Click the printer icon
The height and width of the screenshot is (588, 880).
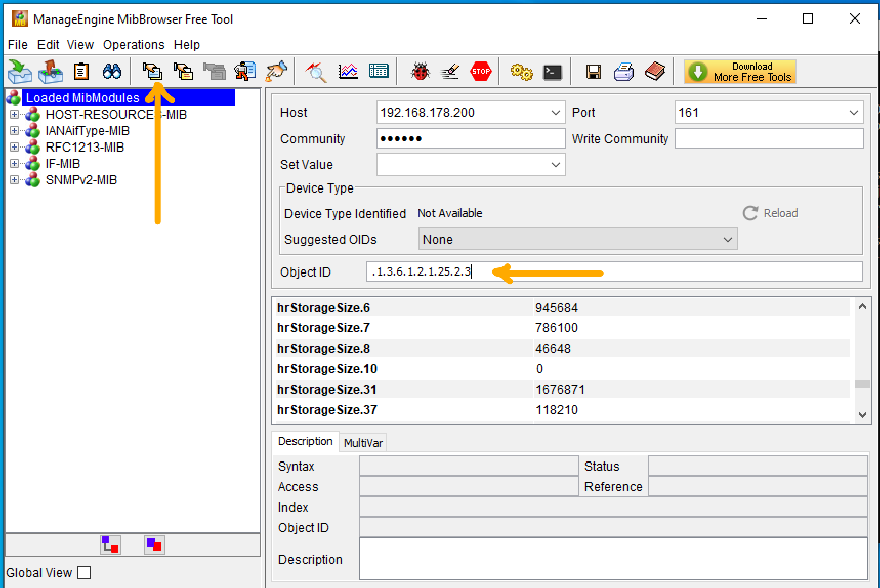[x=624, y=72]
